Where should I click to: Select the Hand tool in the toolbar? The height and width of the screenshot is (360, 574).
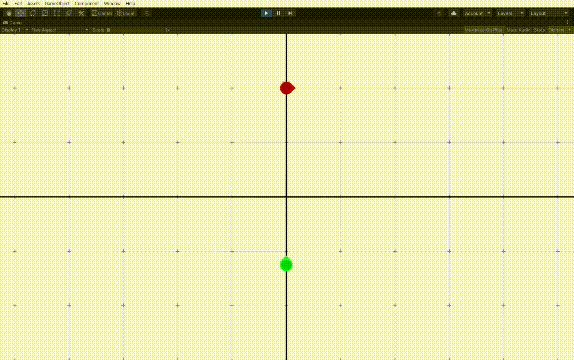(9, 13)
